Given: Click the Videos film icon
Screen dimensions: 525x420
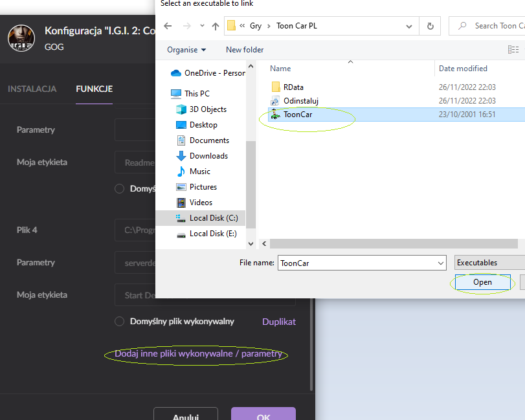Looking at the screenshot, I should (181, 203).
